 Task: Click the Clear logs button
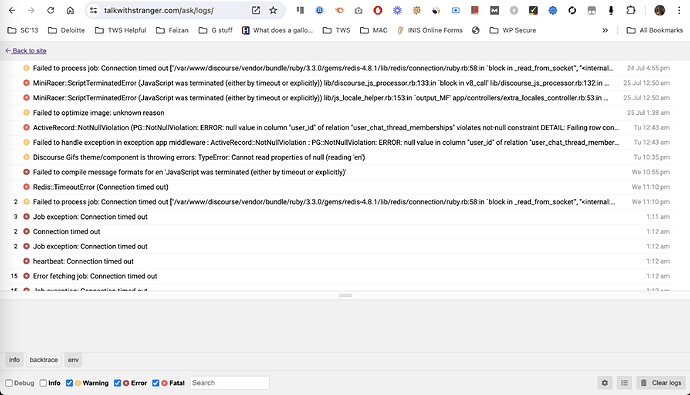[x=662, y=383]
